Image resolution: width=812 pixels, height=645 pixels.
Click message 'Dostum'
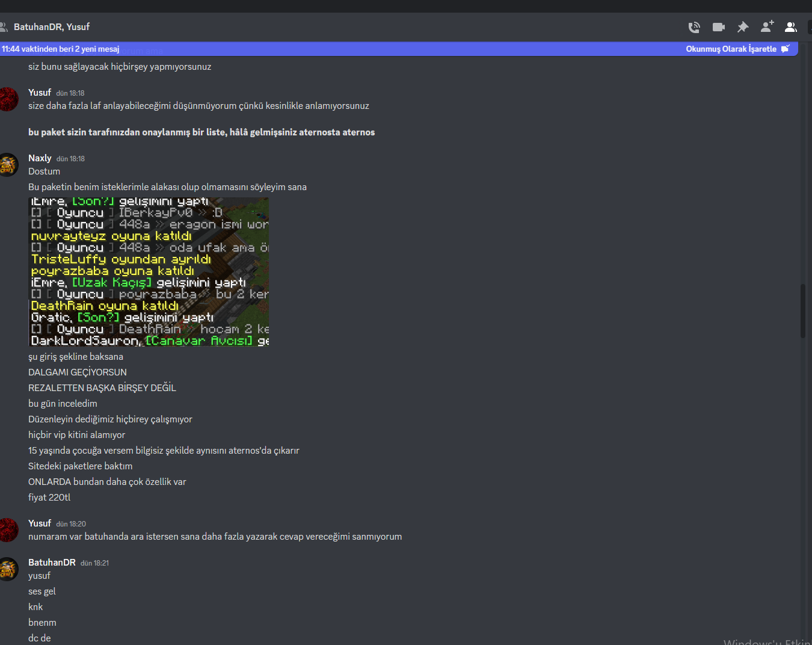pyautogui.click(x=44, y=171)
